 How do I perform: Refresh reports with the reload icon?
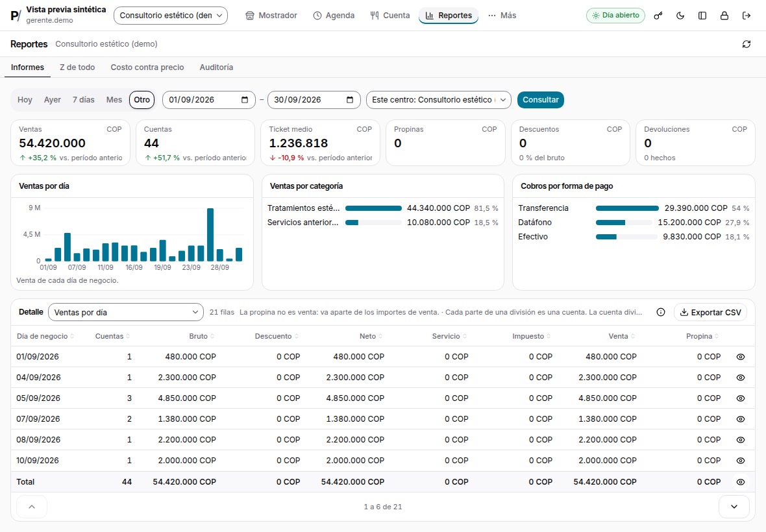[x=746, y=44]
